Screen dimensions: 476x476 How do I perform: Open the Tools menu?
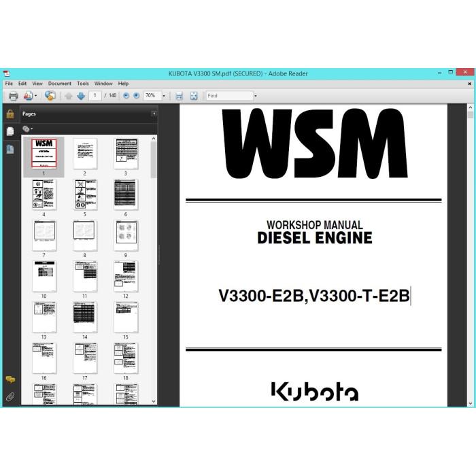(x=83, y=84)
